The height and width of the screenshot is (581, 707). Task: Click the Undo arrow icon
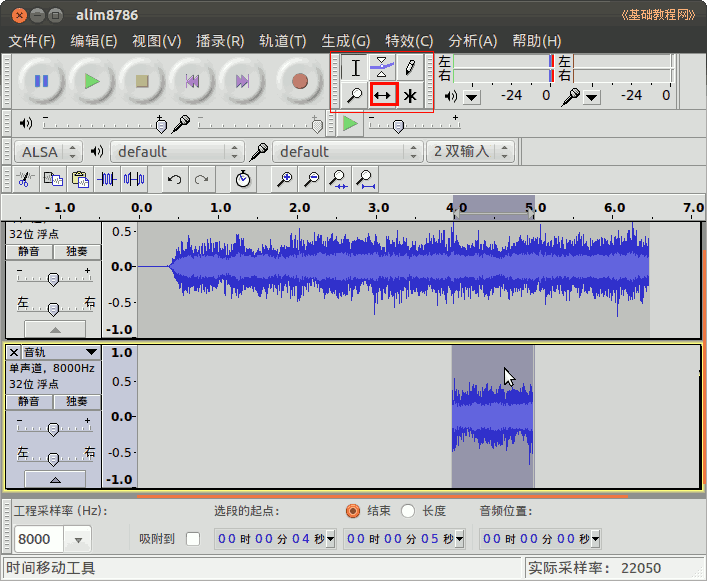[174, 179]
